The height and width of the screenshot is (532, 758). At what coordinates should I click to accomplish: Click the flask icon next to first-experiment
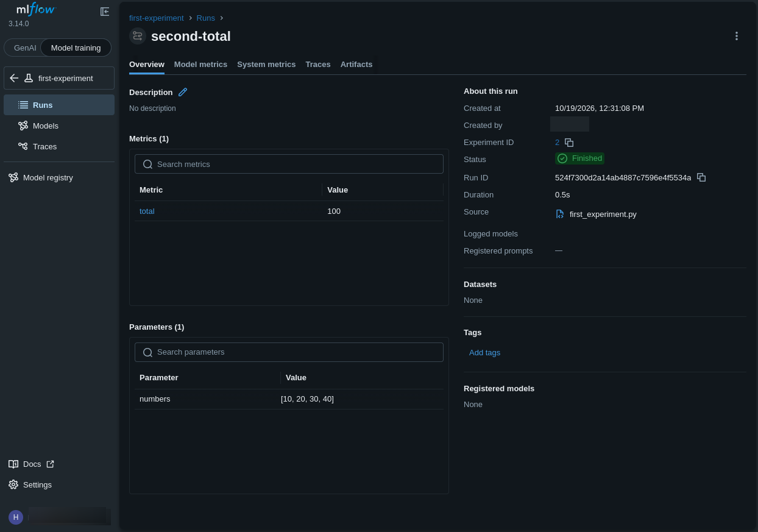(29, 78)
